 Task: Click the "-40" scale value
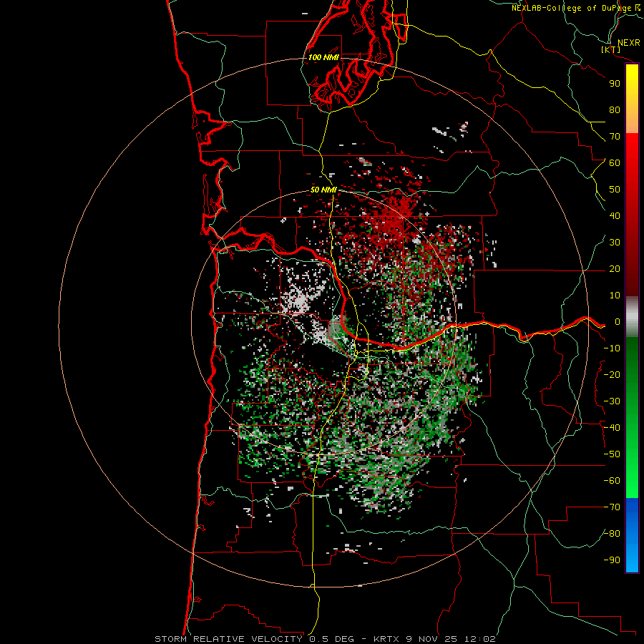point(612,428)
